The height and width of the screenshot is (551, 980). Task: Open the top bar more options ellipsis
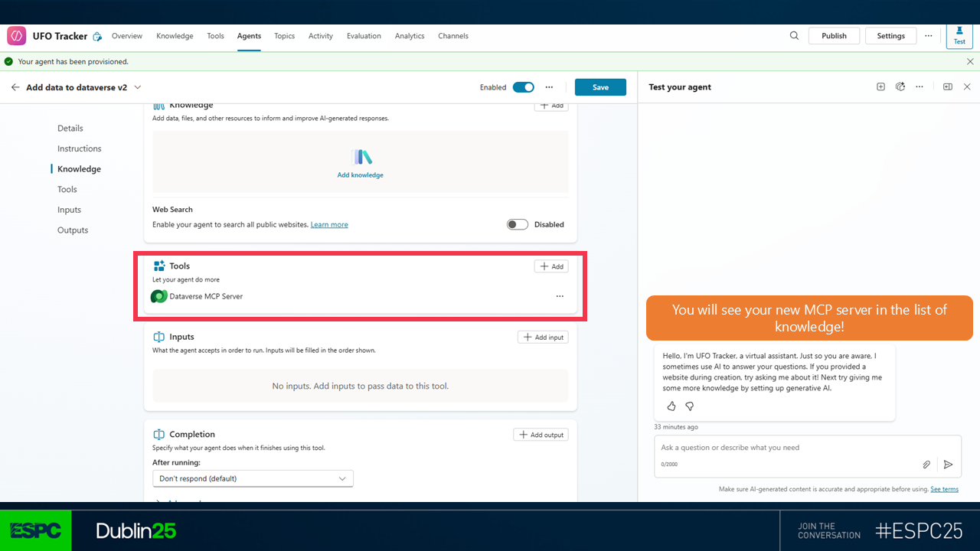929,36
